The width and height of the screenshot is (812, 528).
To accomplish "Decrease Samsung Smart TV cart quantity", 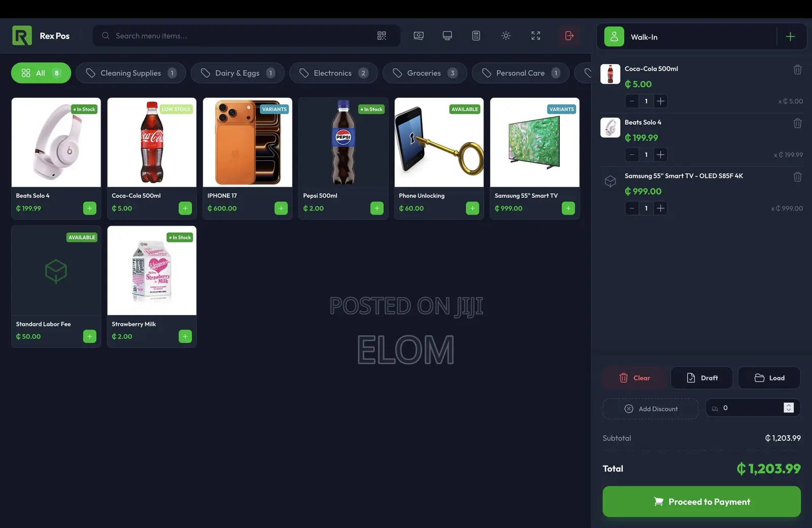I will point(632,208).
